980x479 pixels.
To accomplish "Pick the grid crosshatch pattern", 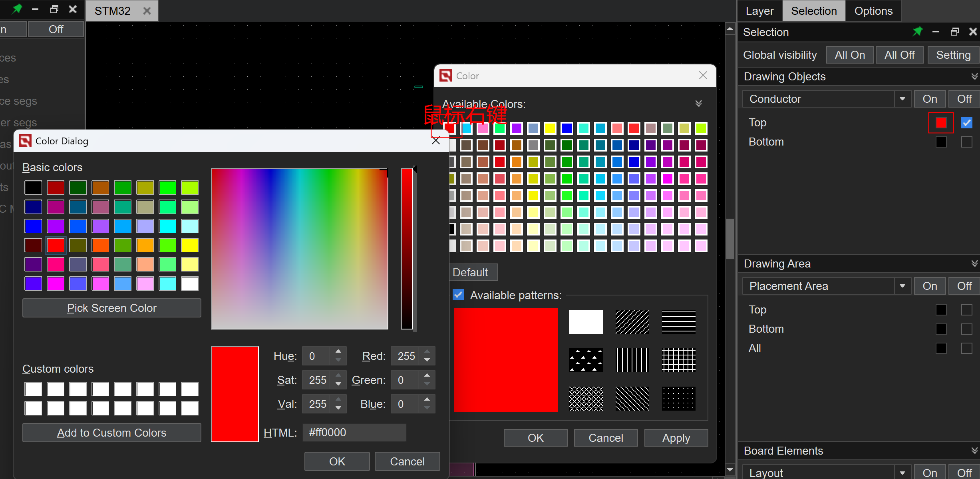I will (678, 360).
